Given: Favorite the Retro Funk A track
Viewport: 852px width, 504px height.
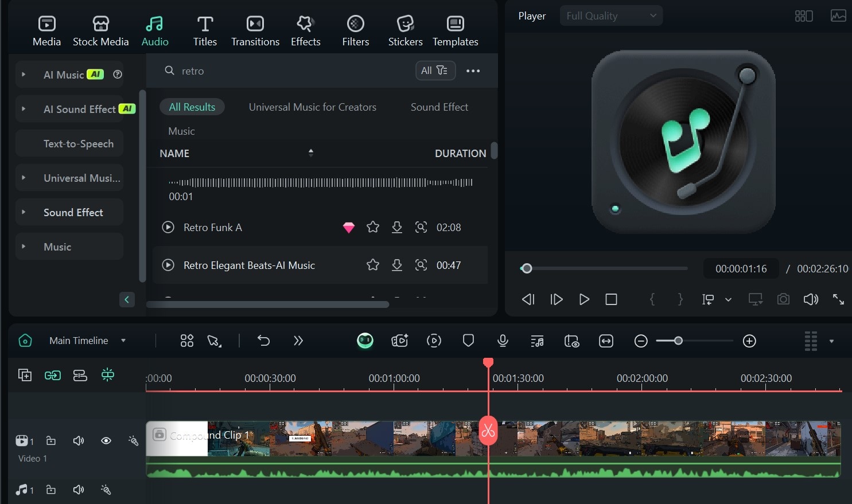Looking at the screenshot, I should tap(373, 227).
